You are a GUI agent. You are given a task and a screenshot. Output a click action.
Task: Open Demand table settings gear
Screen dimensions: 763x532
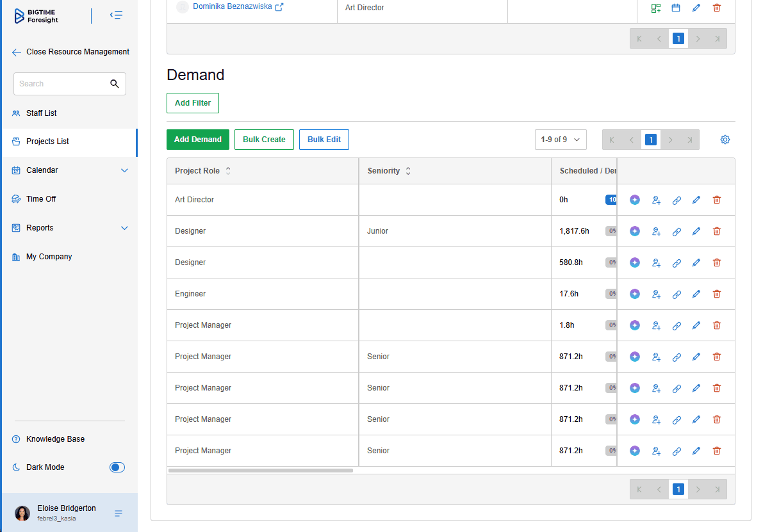point(725,140)
